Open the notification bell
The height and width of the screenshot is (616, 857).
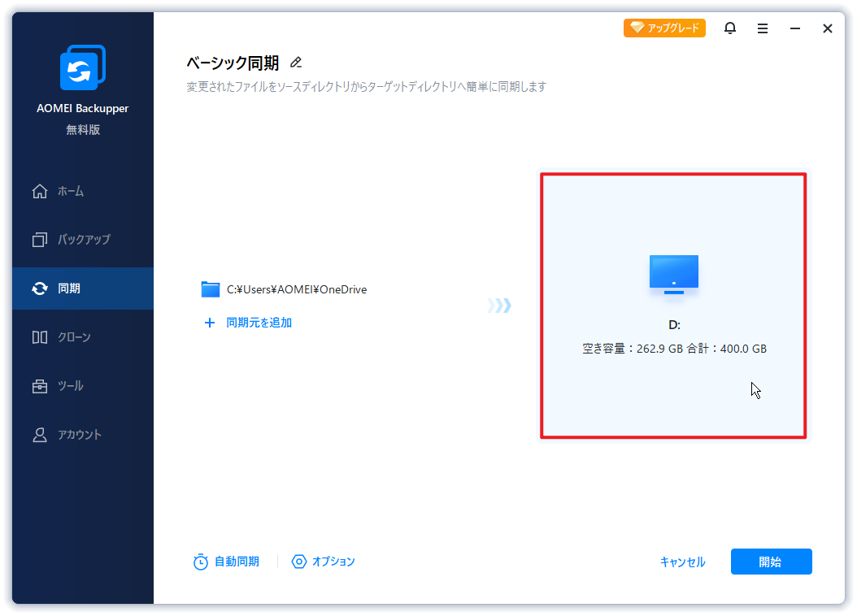pyautogui.click(x=729, y=28)
